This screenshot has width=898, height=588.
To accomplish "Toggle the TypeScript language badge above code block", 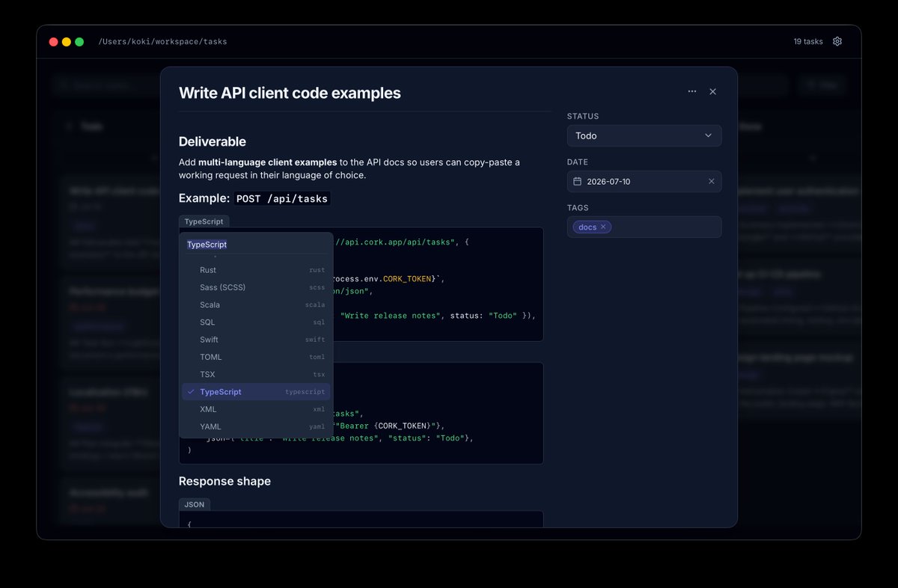I will (204, 221).
